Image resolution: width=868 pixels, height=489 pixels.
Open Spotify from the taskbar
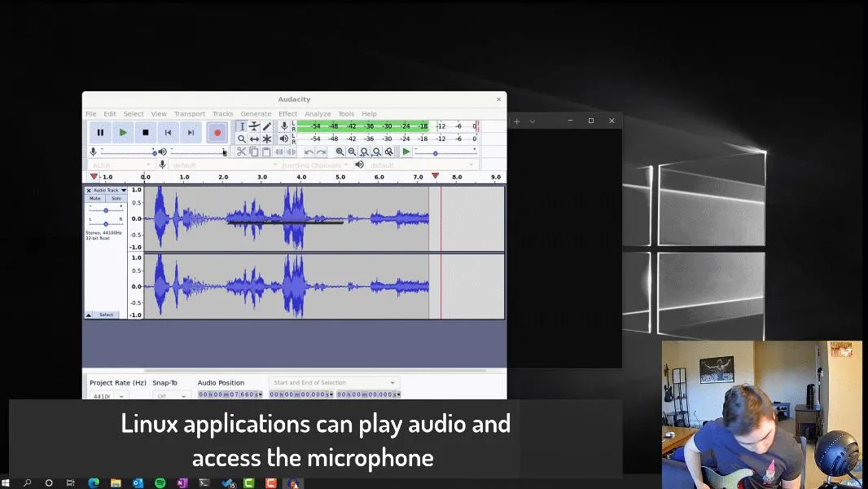(160, 483)
